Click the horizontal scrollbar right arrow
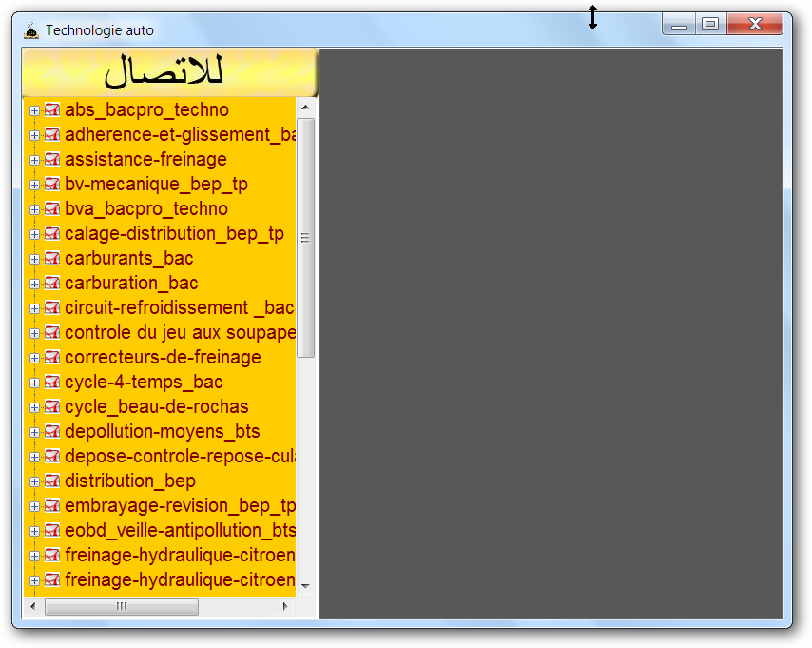812x648 pixels. [x=286, y=606]
